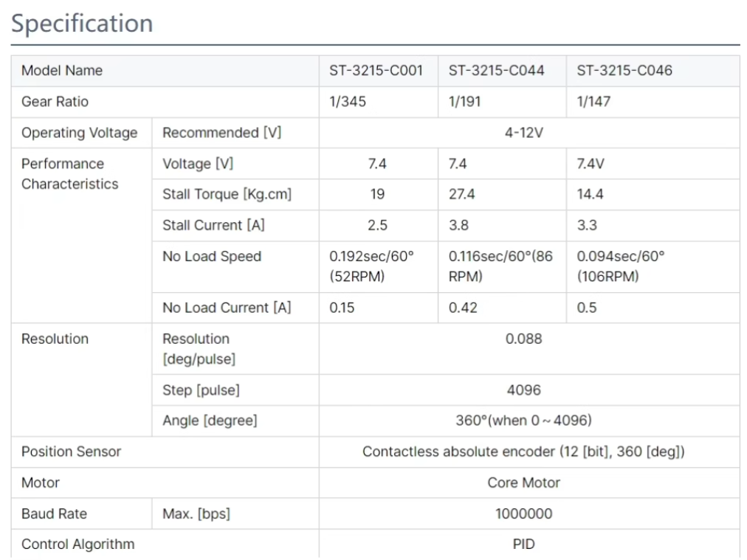
Task: Select the PID control algorithm value
Action: pos(523,545)
